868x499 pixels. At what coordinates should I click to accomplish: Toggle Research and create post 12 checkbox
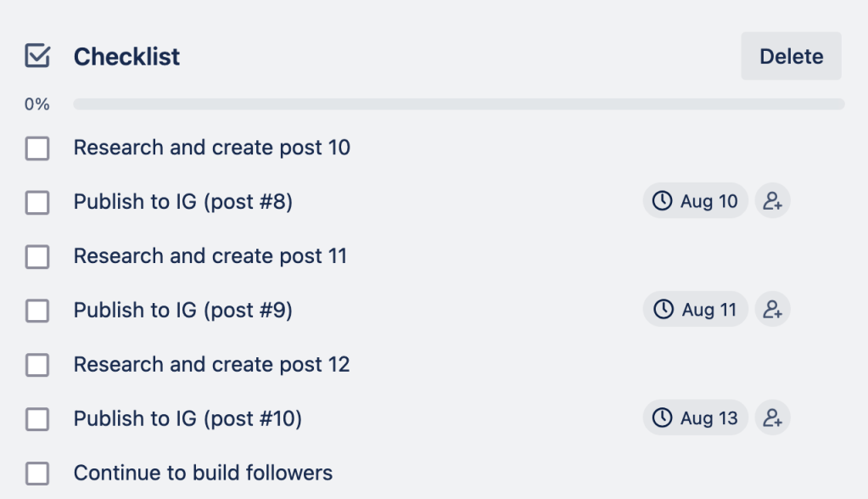(x=37, y=365)
